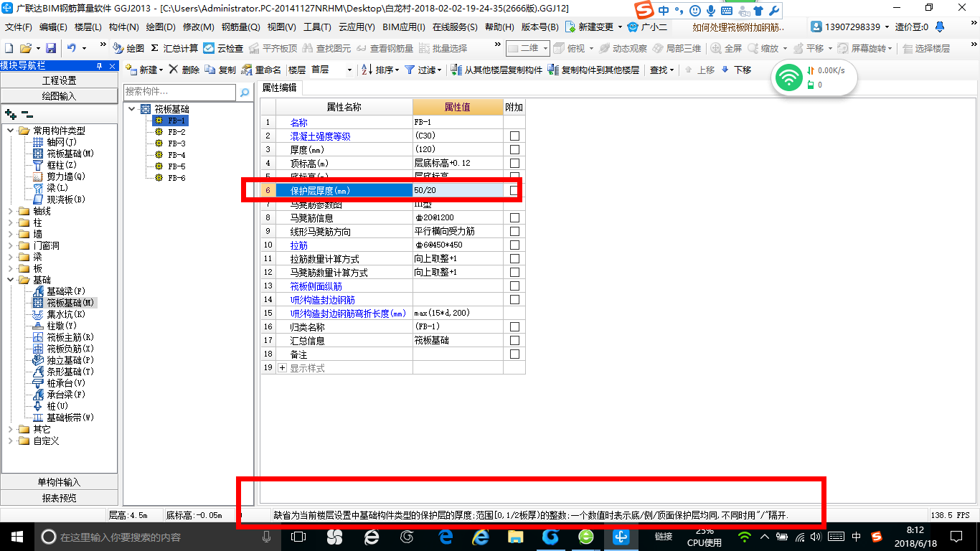Toggle 附加 checkbox for 线形马凳筋方向
This screenshot has width=980, height=551.
[514, 232]
